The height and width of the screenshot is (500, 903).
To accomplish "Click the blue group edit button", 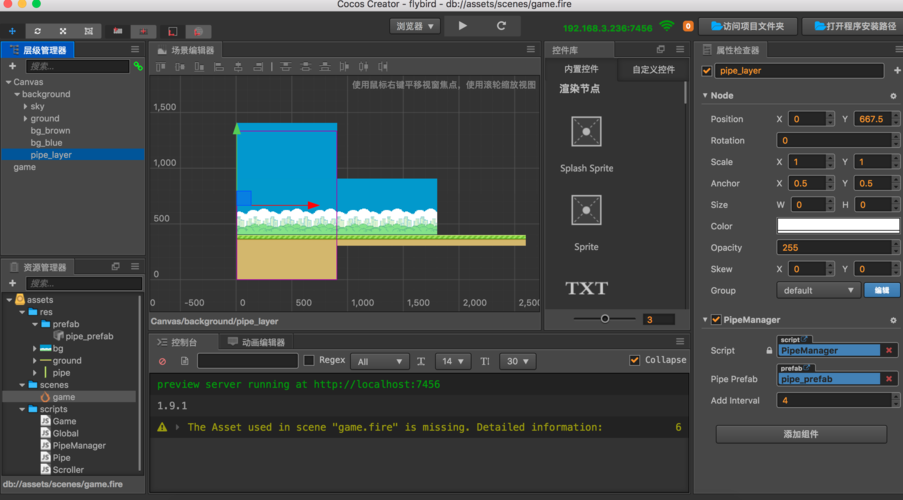I will [882, 290].
